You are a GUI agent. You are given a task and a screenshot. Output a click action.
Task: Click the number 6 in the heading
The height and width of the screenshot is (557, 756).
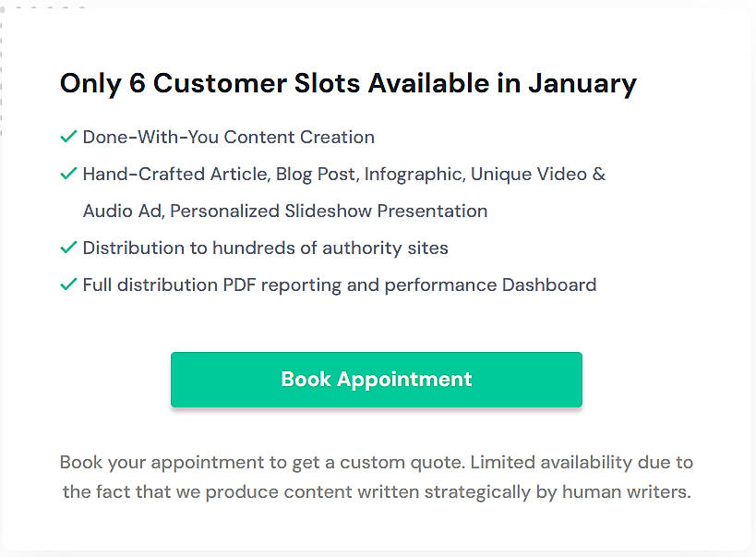tap(138, 83)
